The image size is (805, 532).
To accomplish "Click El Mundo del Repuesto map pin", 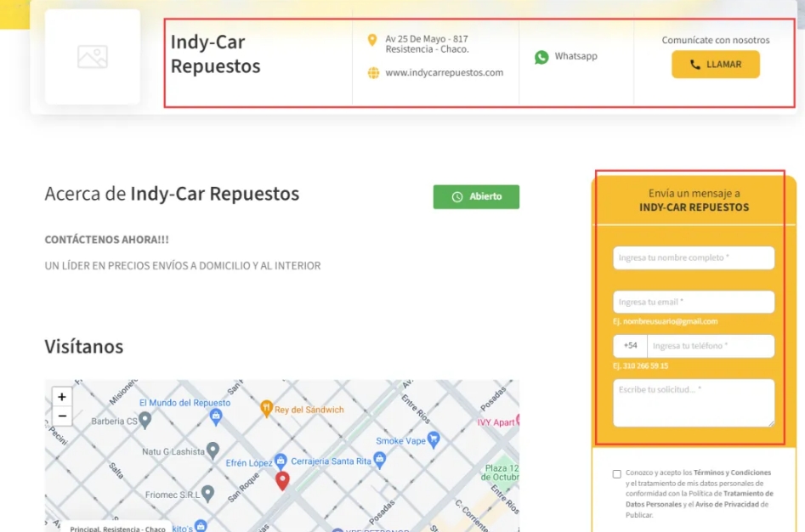I will [216, 416].
